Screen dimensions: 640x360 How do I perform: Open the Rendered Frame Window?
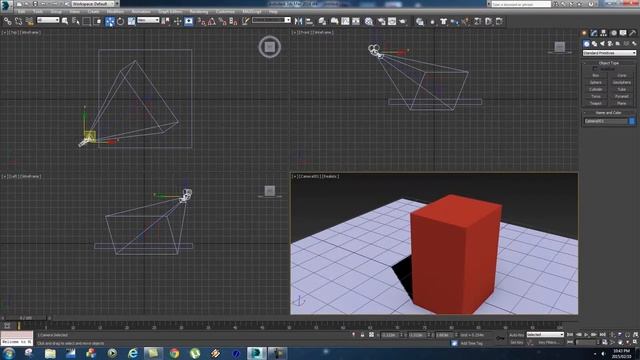(392, 21)
